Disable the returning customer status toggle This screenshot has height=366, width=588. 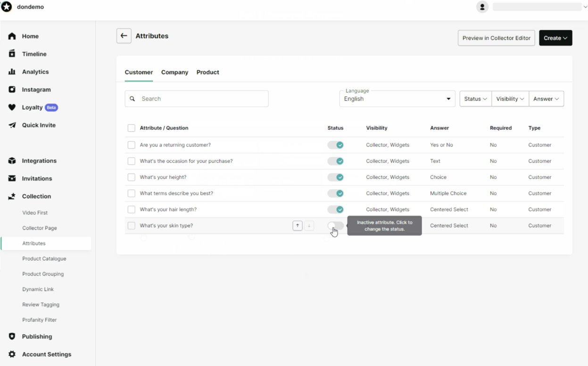(336, 145)
